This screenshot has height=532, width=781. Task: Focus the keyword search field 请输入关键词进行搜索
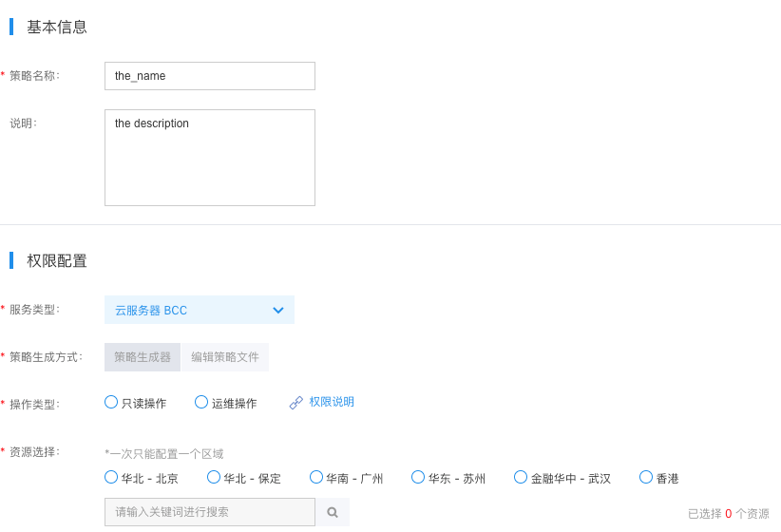tap(210, 512)
